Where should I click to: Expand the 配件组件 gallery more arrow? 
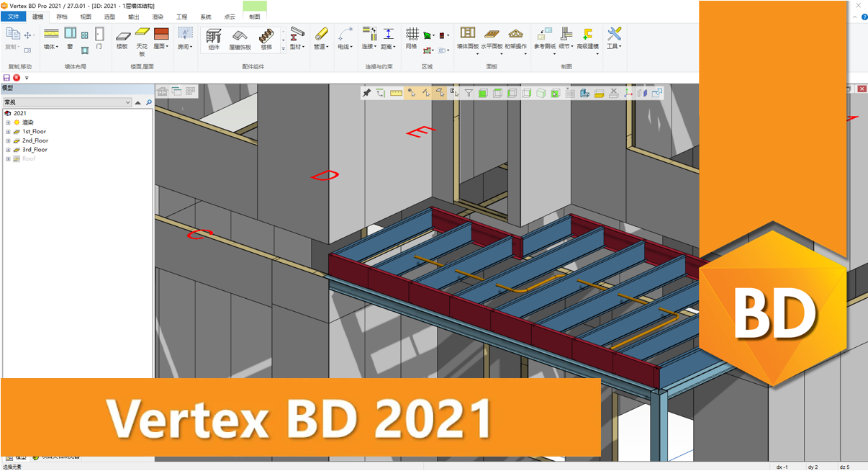tap(283, 48)
